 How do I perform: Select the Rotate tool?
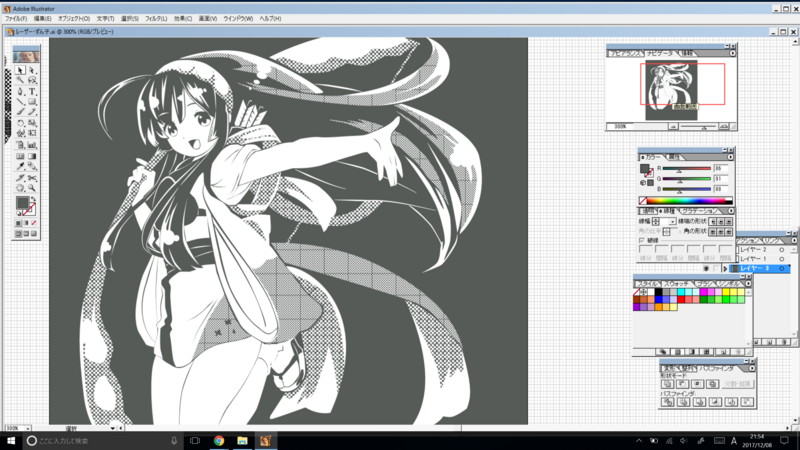pyautogui.click(x=20, y=123)
